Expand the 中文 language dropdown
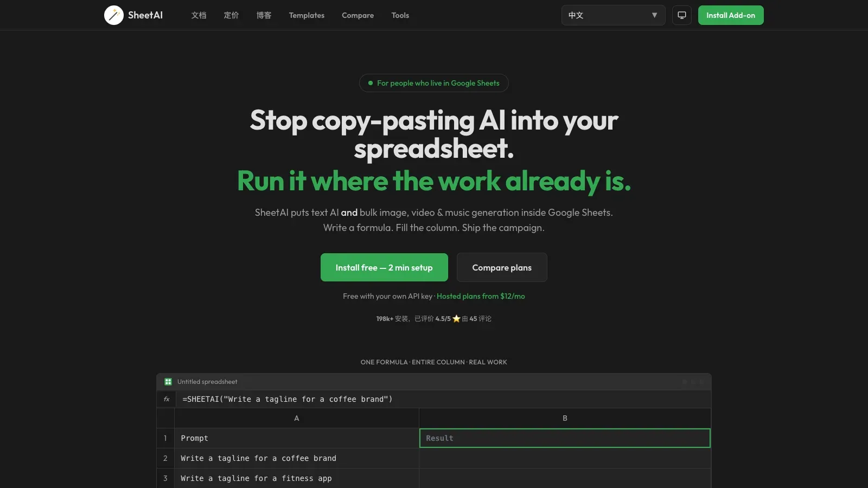 (x=613, y=15)
